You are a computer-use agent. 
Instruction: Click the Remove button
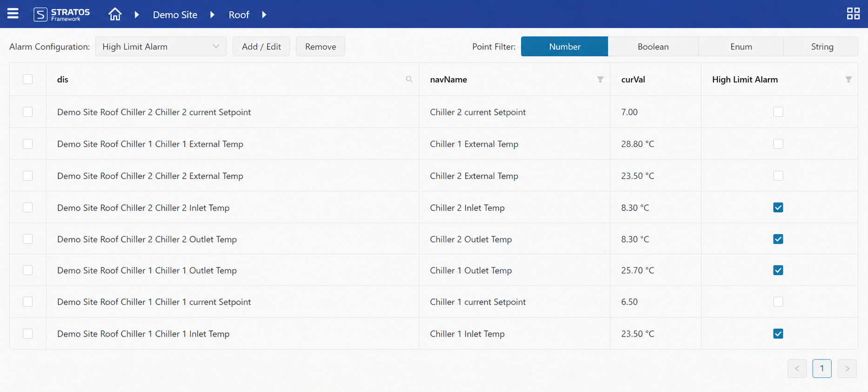tap(320, 47)
